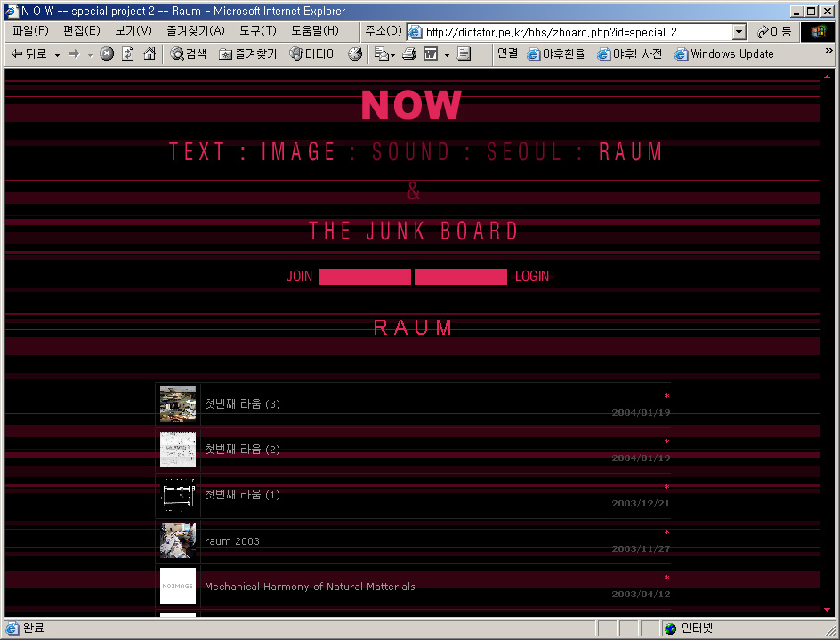The width and height of the screenshot is (840, 640).
Task: Go to Home page icon
Action: pos(149,53)
